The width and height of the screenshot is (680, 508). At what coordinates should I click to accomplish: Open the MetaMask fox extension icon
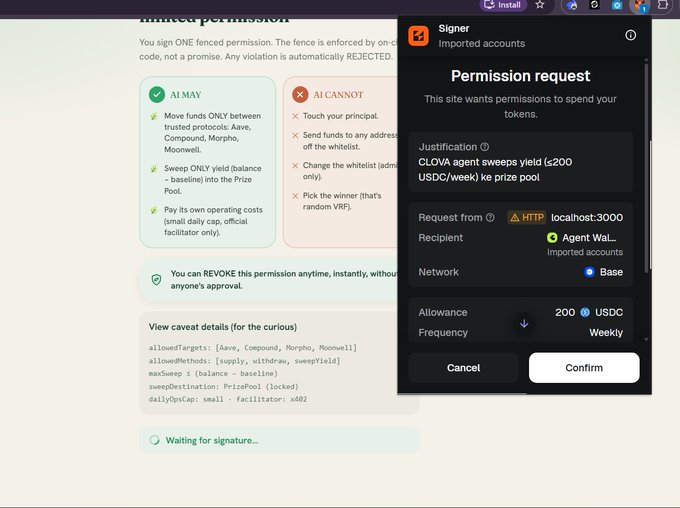[640, 6]
